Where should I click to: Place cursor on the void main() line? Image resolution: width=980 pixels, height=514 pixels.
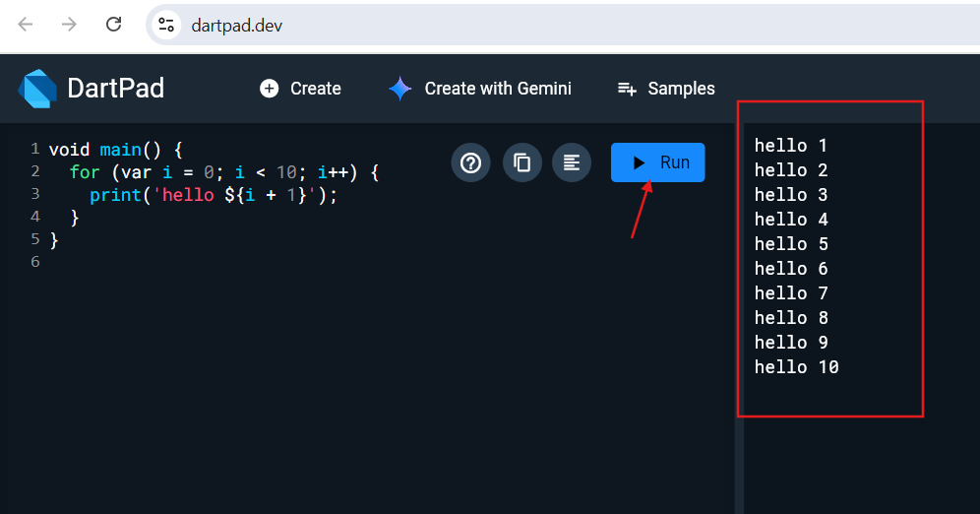116,150
